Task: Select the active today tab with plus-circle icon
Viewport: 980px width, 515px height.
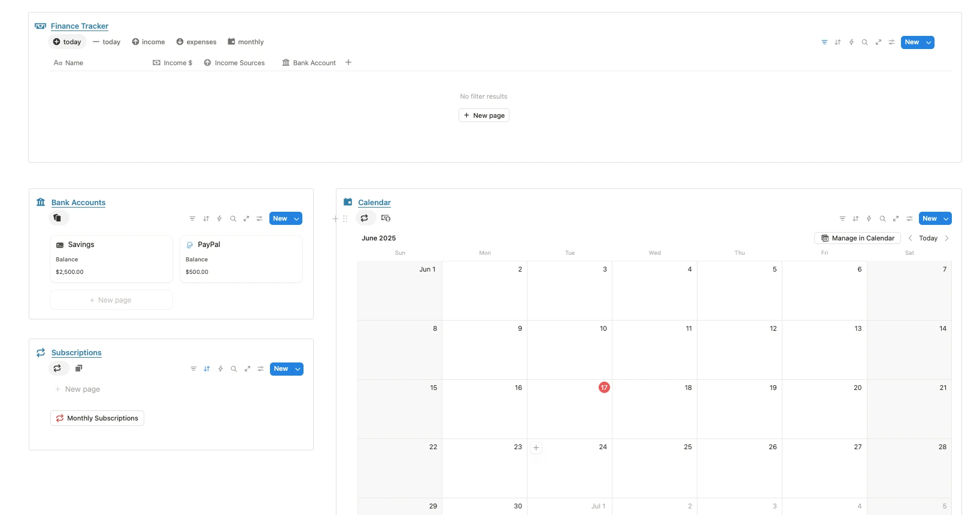Action: click(67, 42)
